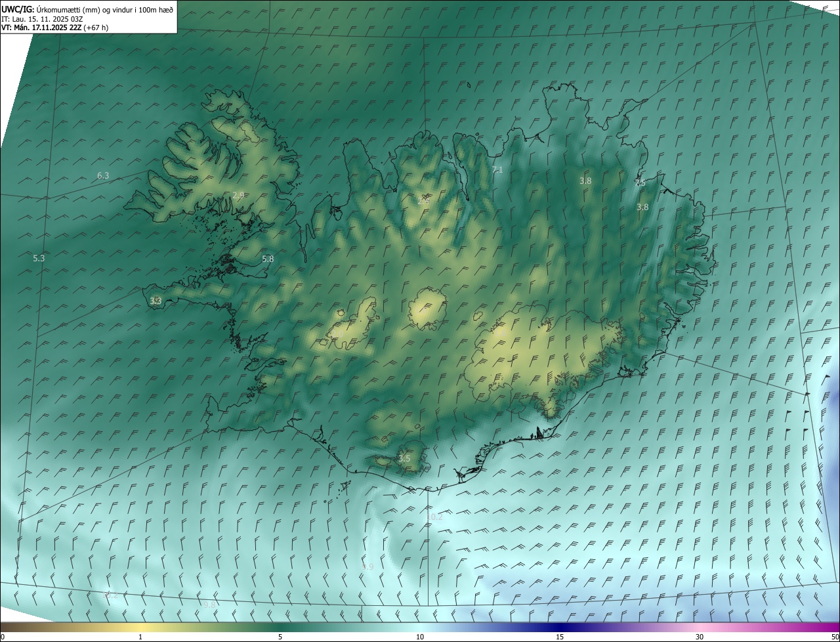Click the 6.3 value on the map

[103, 175]
